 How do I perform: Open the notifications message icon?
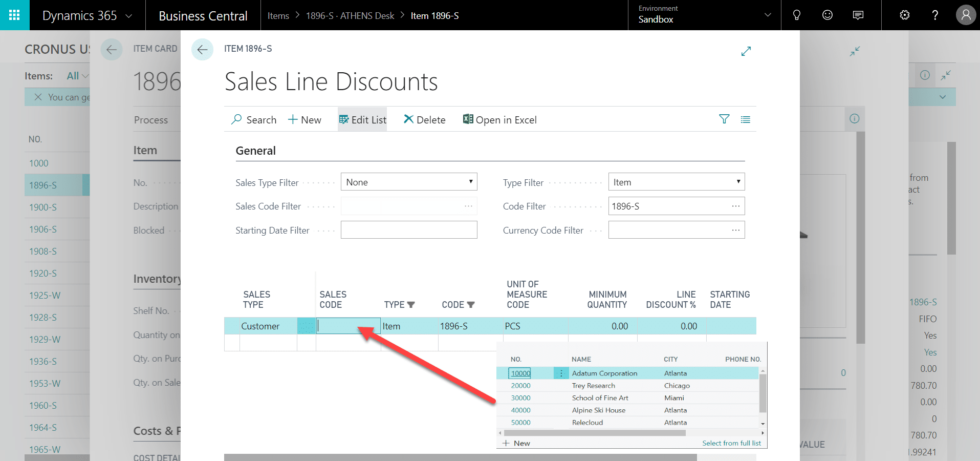tap(858, 15)
